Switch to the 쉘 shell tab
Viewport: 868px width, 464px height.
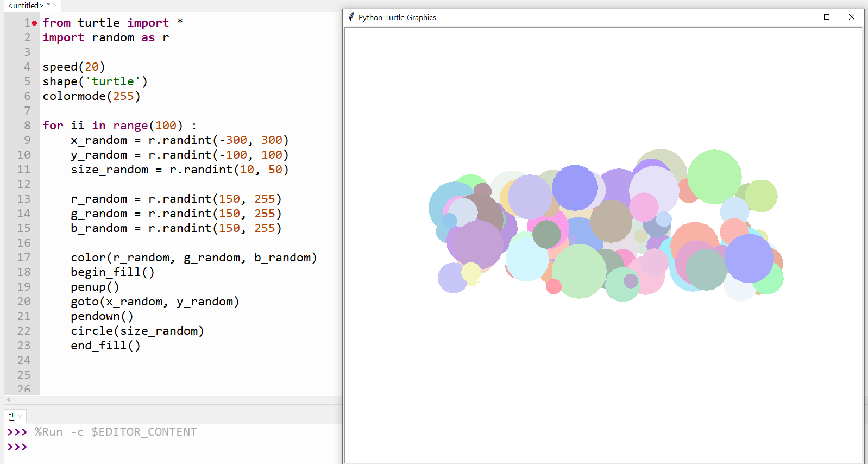tap(11, 417)
